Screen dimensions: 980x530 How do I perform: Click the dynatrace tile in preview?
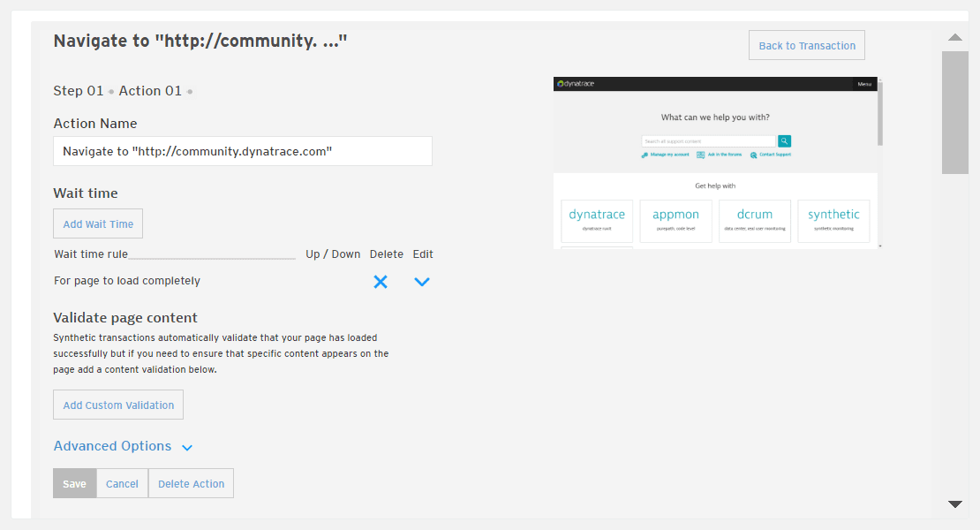coord(597,221)
